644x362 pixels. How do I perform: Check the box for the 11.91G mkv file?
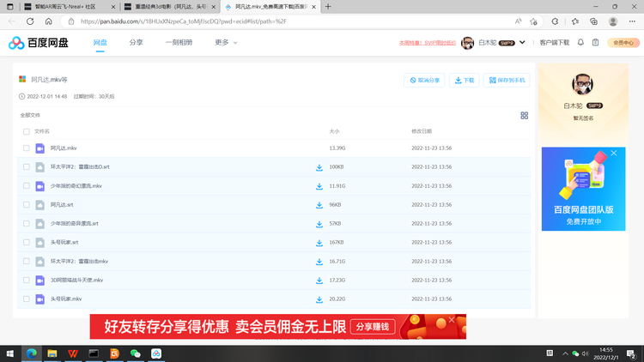[27, 186]
